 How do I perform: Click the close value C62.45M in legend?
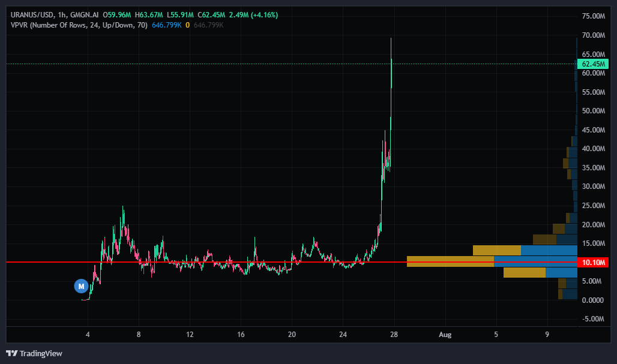(x=211, y=15)
